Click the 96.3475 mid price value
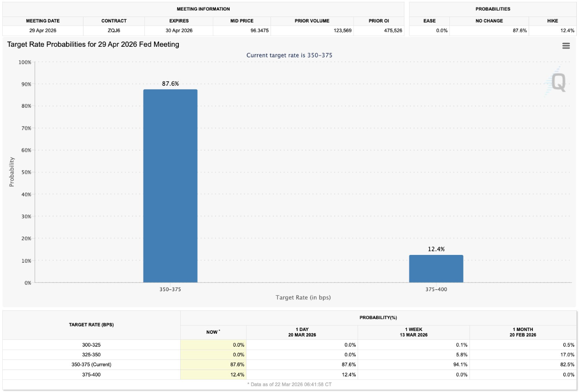Image resolution: width=580 pixels, height=392 pixels. point(260,31)
